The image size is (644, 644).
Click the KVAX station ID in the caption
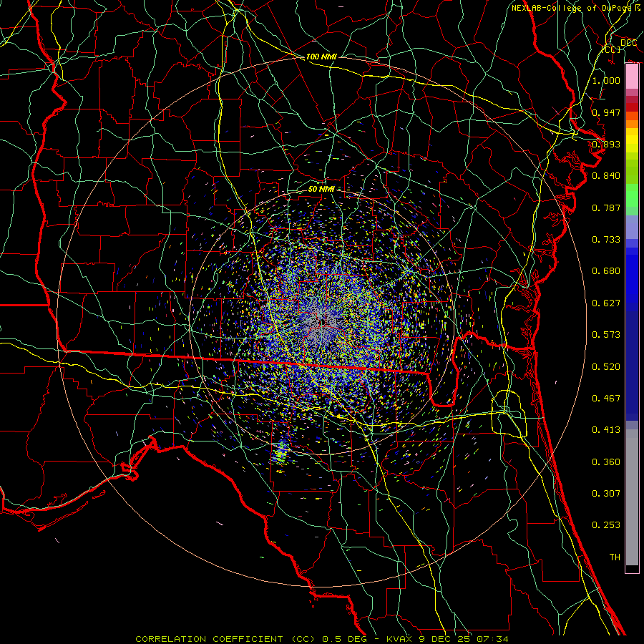coord(398,639)
